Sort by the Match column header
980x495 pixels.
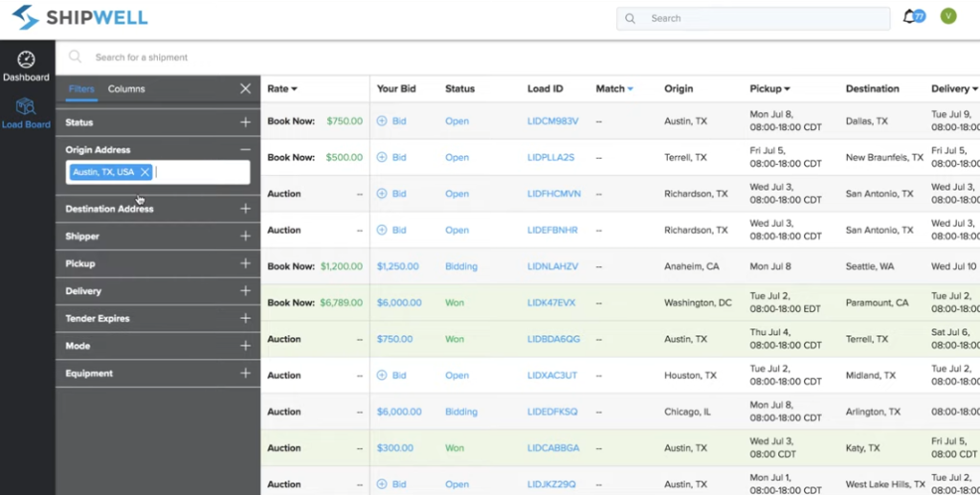614,89
